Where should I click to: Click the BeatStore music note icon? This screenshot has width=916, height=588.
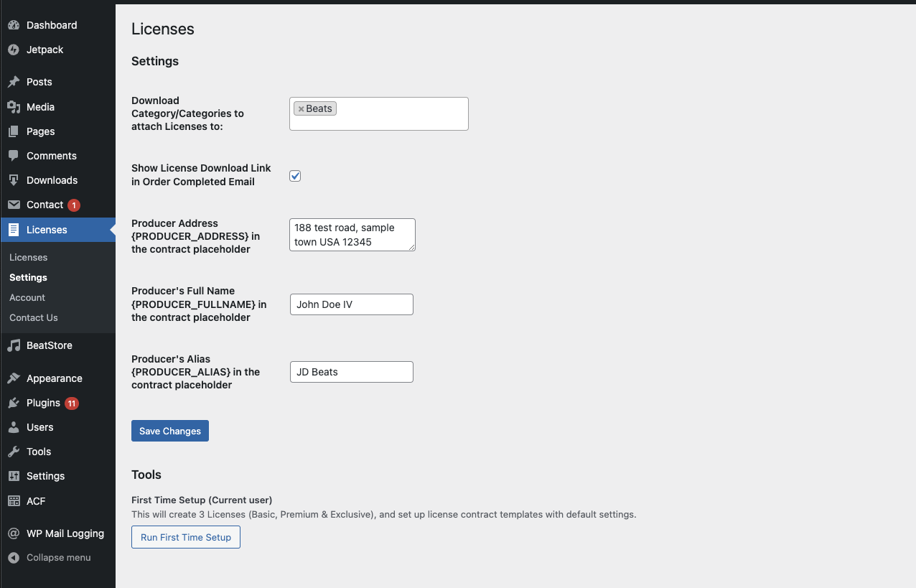click(14, 345)
